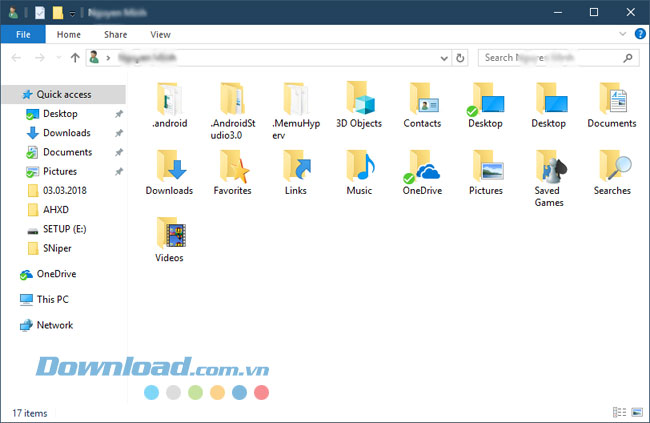Open the Desktop folder with green checkmark
The height and width of the screenshot is (423, 650).
point(485,105)
